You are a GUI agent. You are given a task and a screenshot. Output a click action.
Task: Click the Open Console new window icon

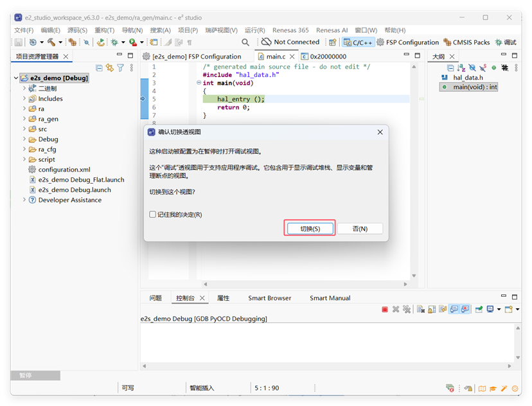tap(508, 310)
